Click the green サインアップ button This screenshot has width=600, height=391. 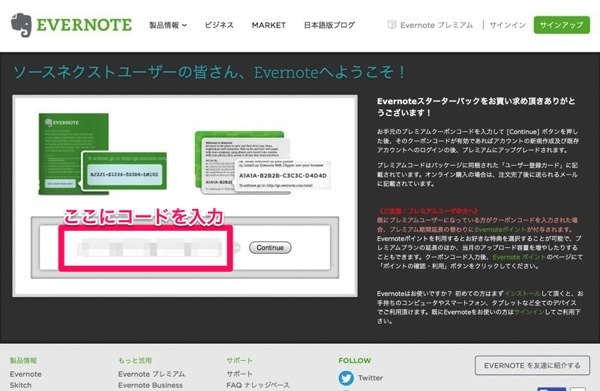tap(561, 25)
